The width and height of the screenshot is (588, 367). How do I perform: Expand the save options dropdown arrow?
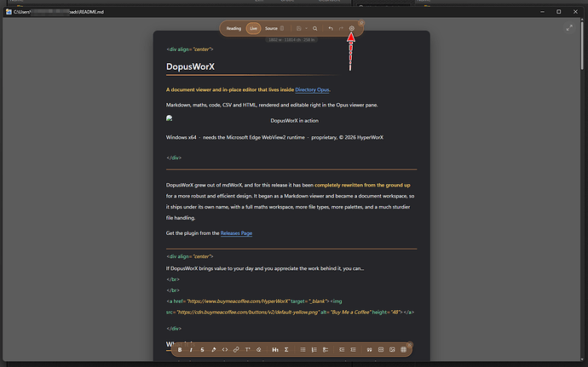coord(306,28)
